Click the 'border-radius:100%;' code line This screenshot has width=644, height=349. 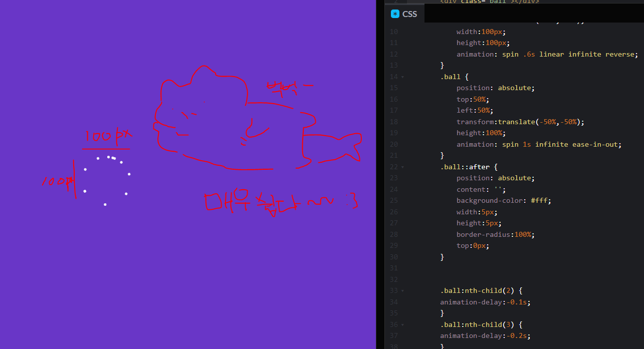(x=496, y=234)
